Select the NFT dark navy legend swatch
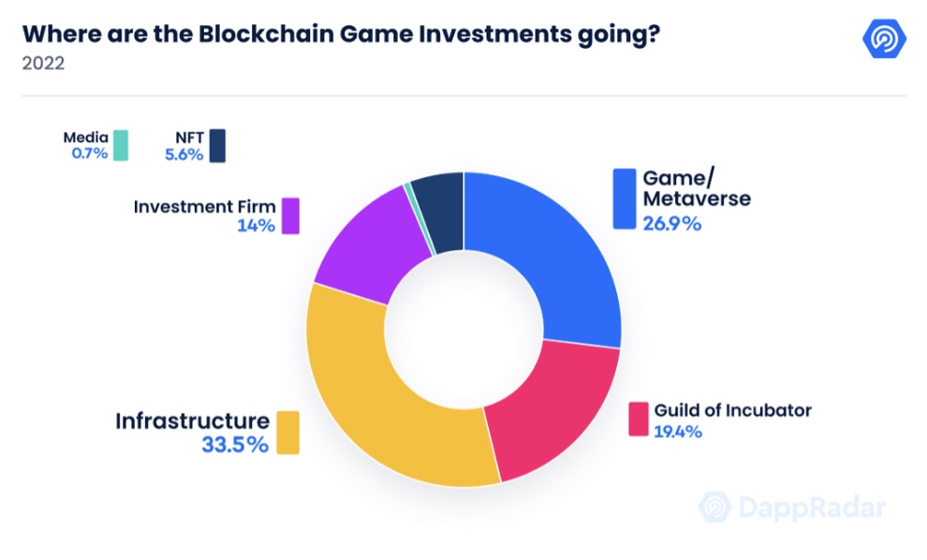This screenshot has width=927, height=560. point(217,145)
